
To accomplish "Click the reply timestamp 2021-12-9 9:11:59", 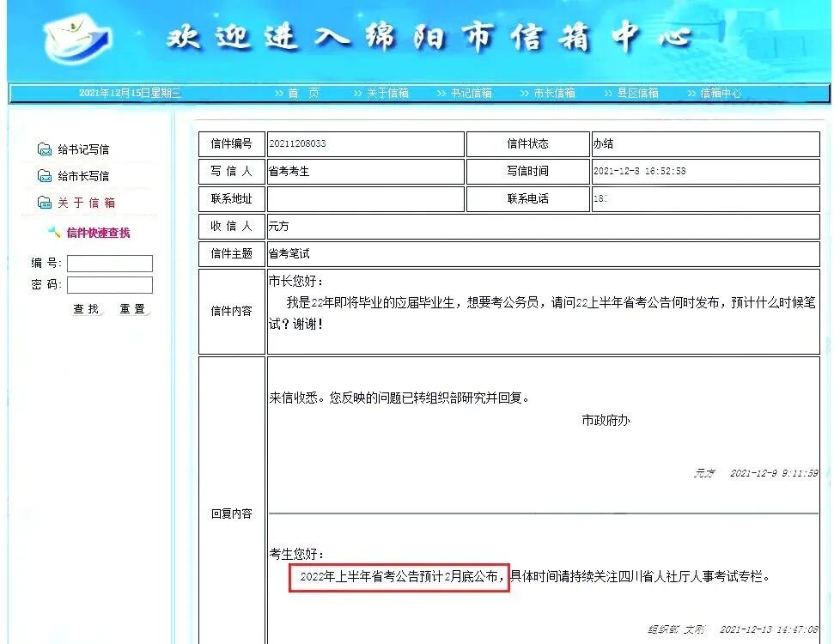I will (774, 473).
